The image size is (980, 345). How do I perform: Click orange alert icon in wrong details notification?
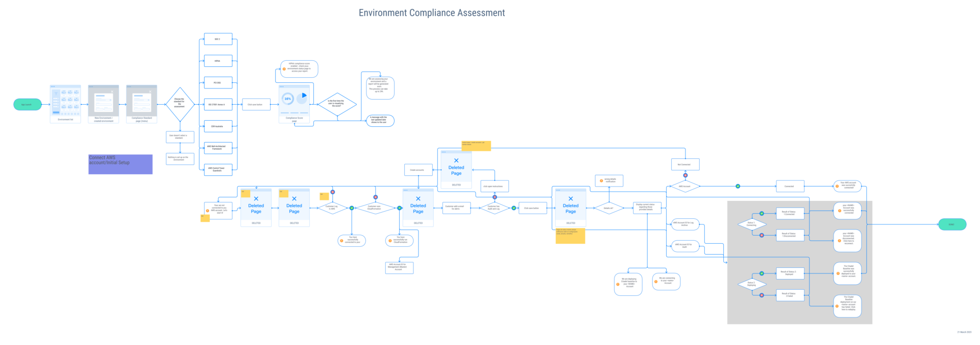601,180
